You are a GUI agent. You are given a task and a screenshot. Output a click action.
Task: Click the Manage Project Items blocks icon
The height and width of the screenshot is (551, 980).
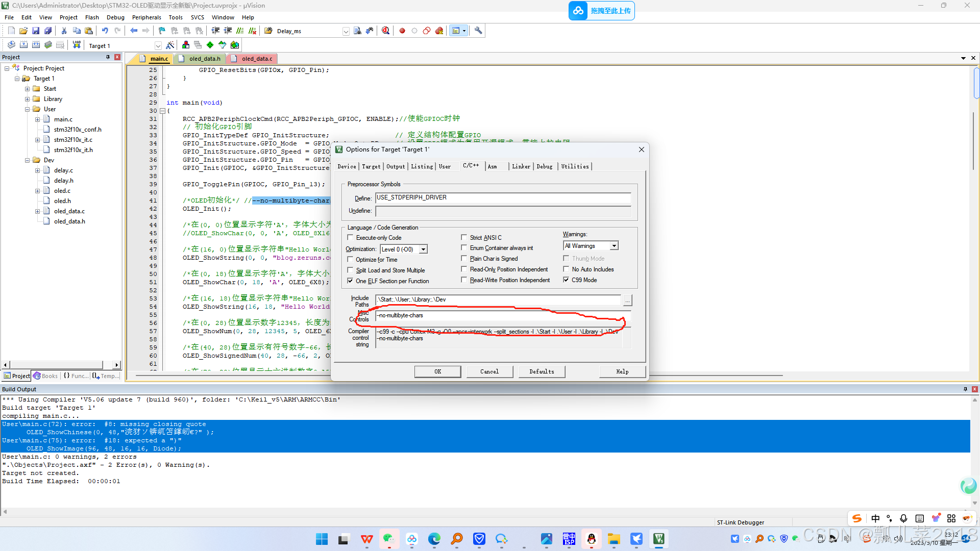click(x=186, y=45)
